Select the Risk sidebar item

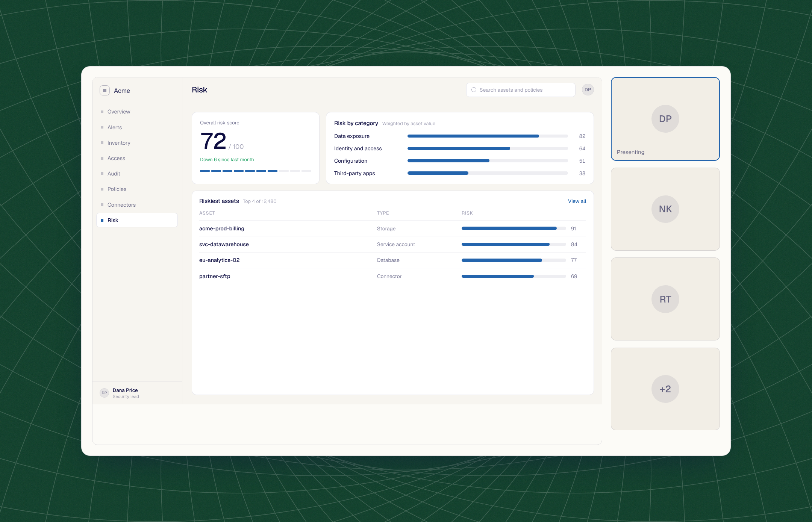click(137, 220)
